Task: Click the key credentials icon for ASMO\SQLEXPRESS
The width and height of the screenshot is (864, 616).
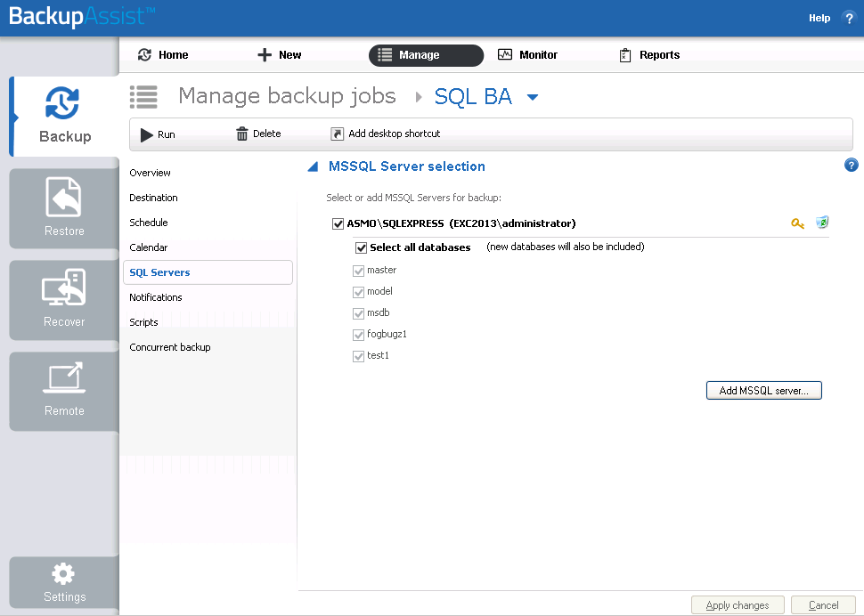Action: click(797, 223)
